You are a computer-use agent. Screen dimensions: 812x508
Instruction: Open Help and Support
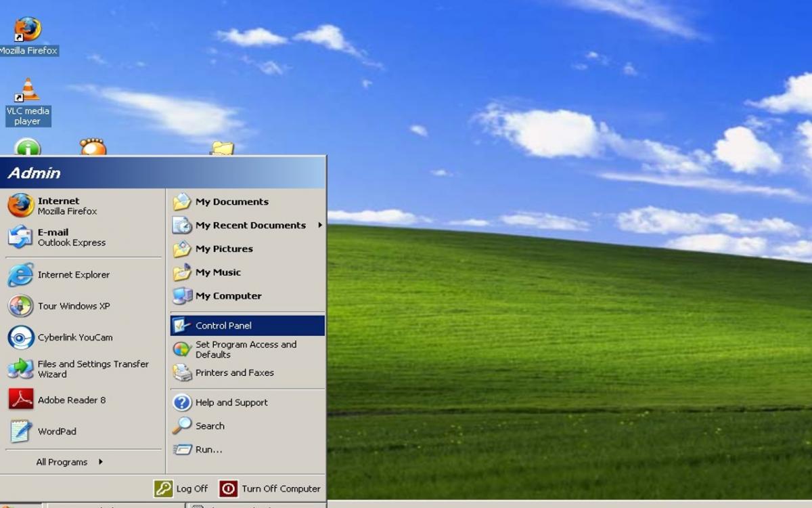pyautogui.click(x=248, y=402)
